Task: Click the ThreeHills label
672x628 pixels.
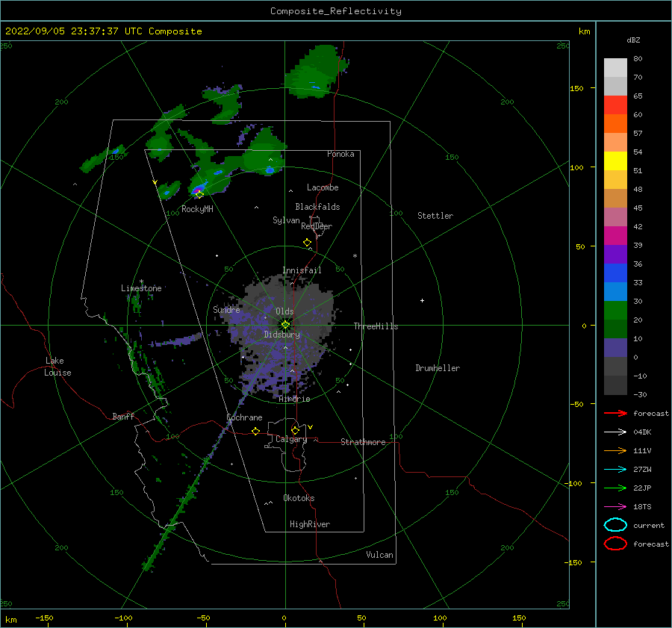Action: click(x=376, y=326)
